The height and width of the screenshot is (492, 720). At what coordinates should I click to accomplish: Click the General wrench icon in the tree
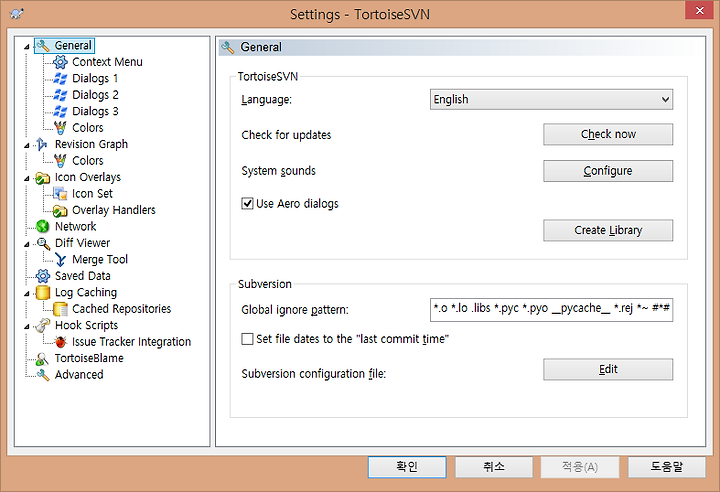pos(43,45)
